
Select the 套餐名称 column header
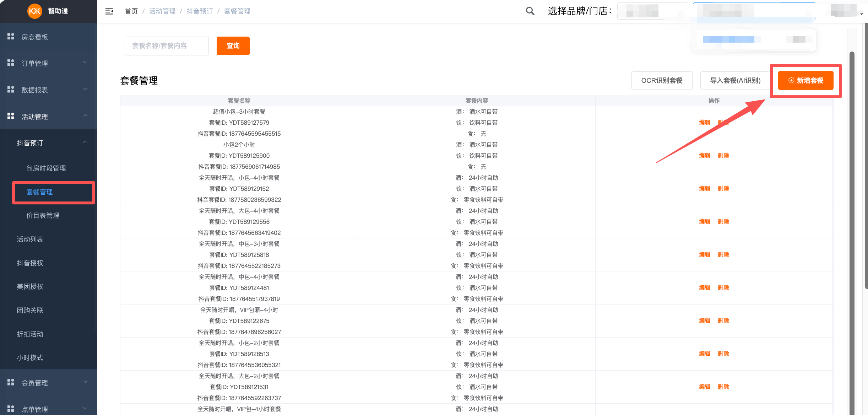239,101
